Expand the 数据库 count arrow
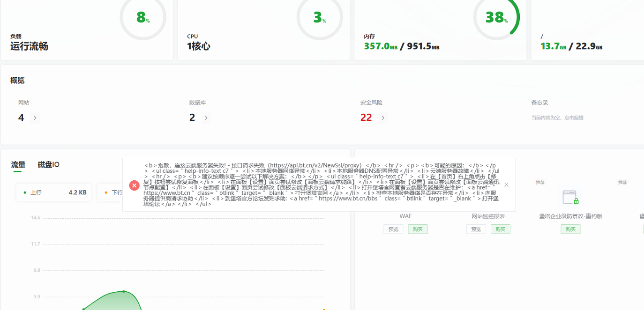 click(x=206, y=118)
